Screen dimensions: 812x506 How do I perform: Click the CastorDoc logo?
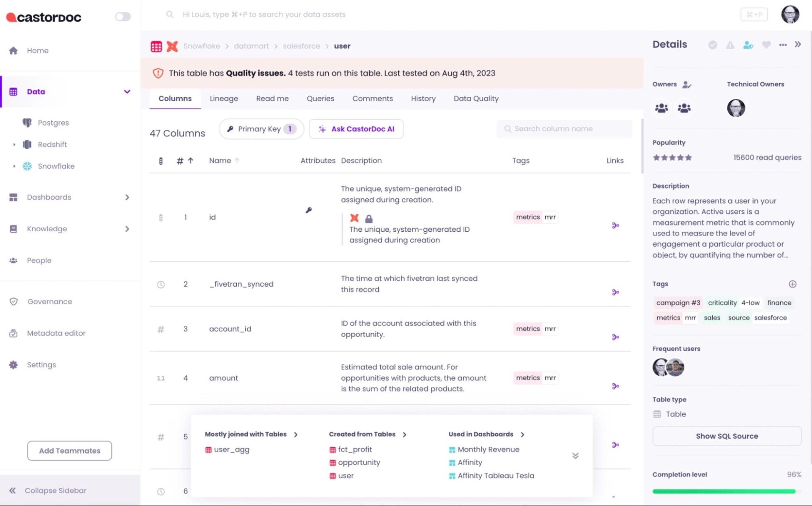tap(44, 17)
